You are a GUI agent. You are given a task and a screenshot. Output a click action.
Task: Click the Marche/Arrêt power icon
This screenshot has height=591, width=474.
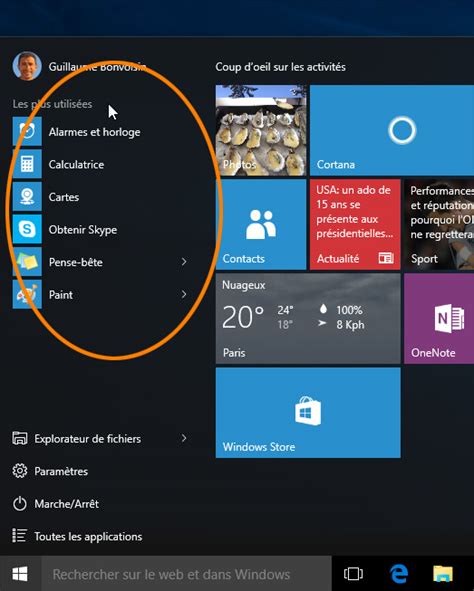[x=20, y=504]
